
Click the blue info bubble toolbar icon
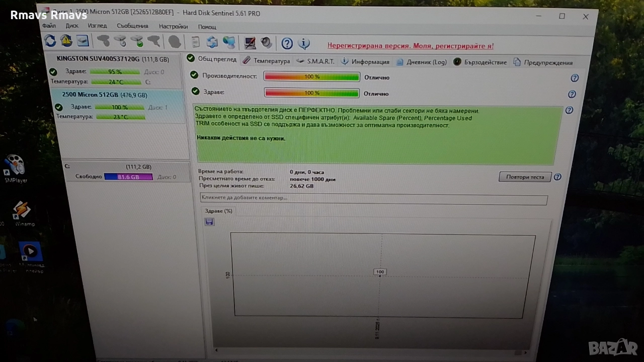point(303,44)
